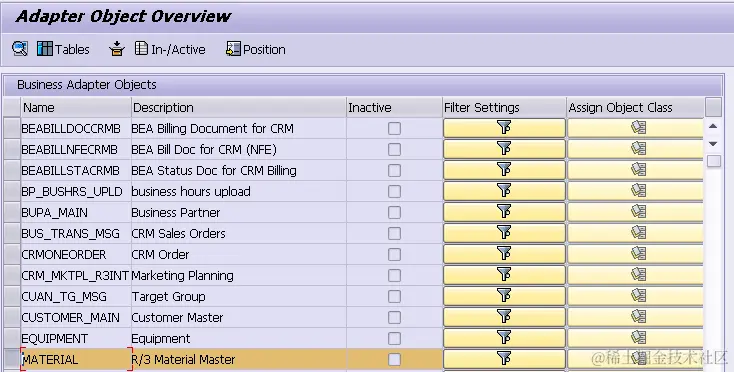Click the Position toolbar button
The width and height of the screenshot is (734, 372).
coord(256,49)
